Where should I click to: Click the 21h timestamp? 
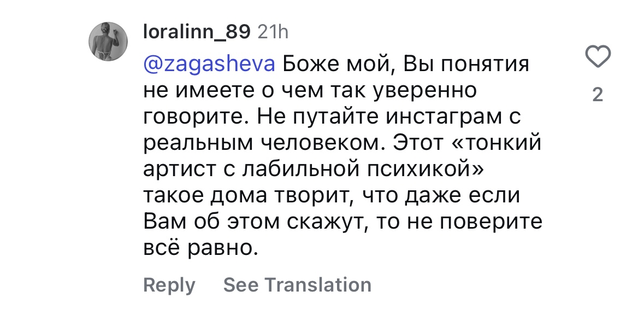(x=273, y=32)
